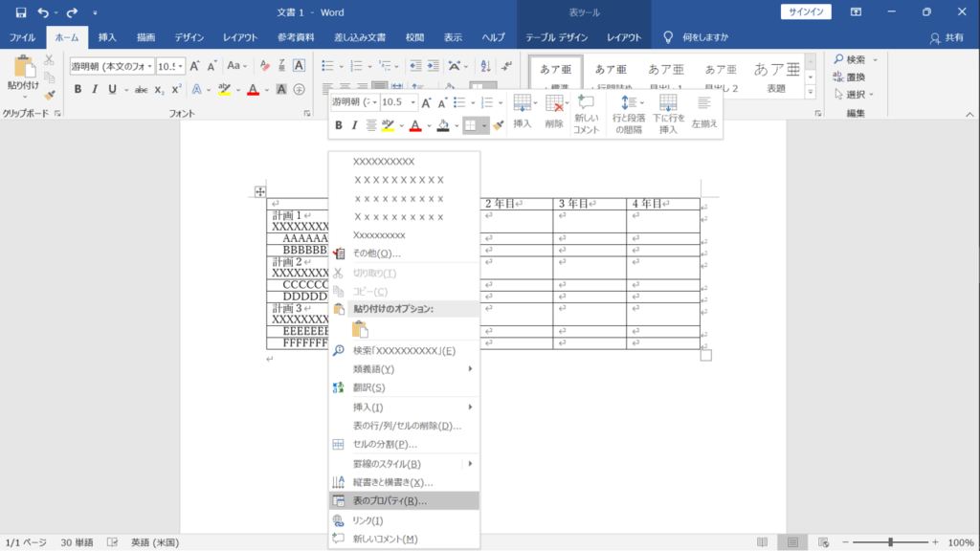
Task: Click the Paste option icon in context menu
Action: coord(360,329)
